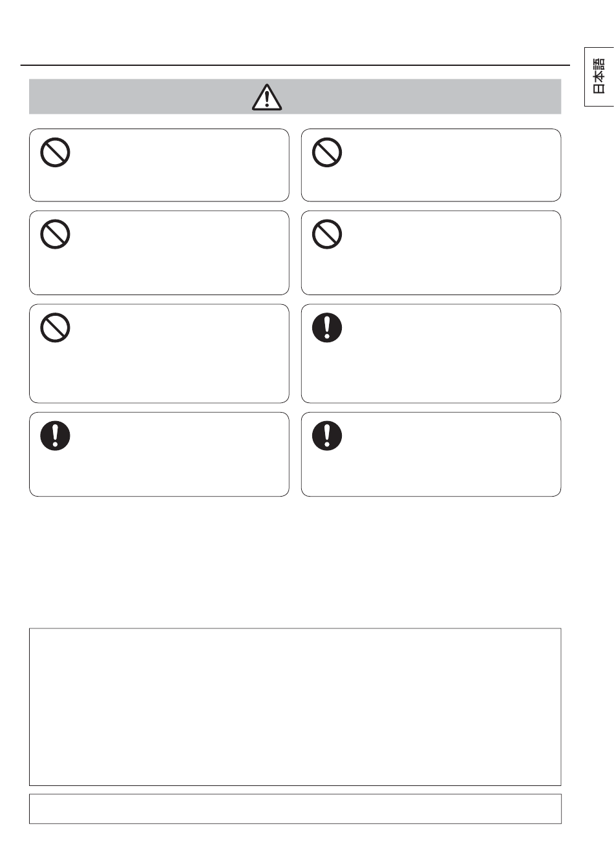
Task: Click the prohibition icon in first right box
Action: click(327, 153)
